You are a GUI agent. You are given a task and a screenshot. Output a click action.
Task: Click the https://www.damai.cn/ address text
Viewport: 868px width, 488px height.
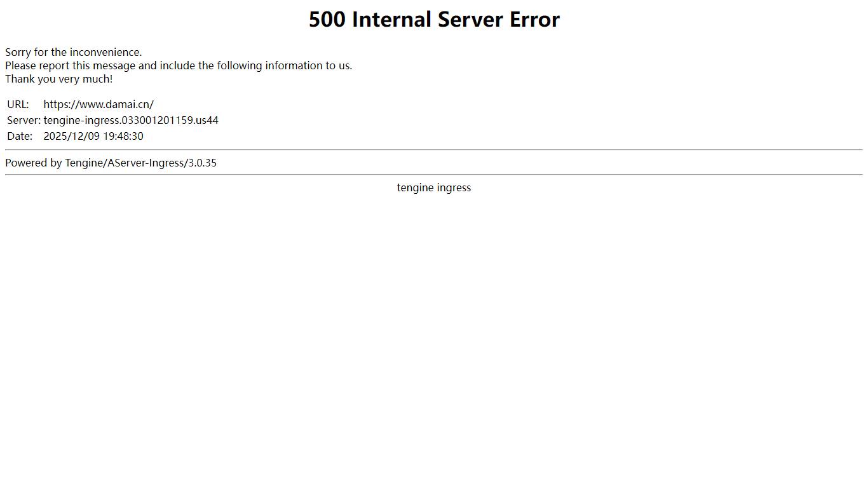[98, 104]
